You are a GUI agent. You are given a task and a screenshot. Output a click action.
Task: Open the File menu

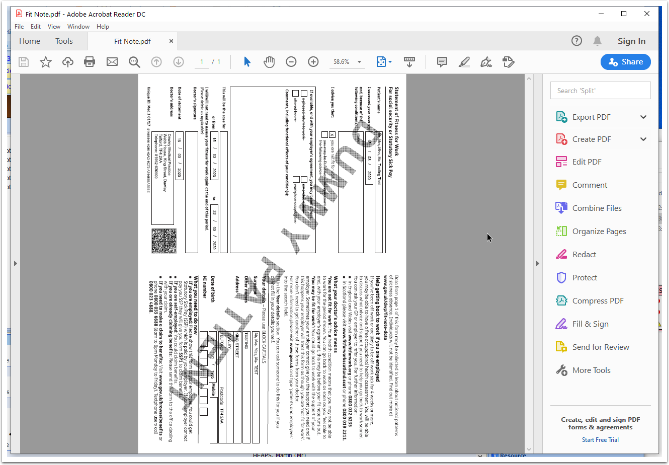click(19, 26)
